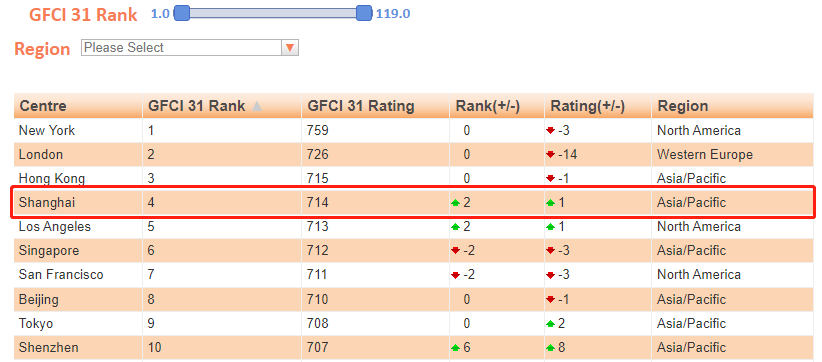
Task: Sort by the Centre column header
Action: pyautogui.click(x=78, y=106)
